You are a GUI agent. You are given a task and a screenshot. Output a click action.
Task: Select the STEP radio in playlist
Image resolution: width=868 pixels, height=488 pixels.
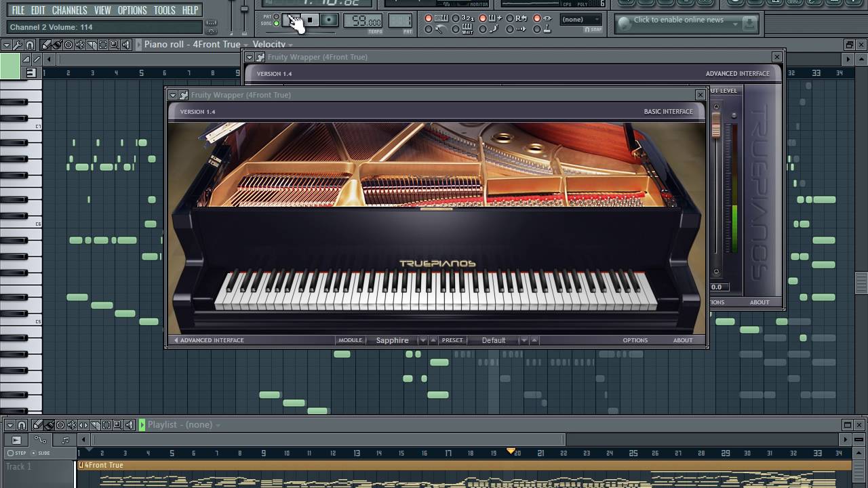pos(10,453)
